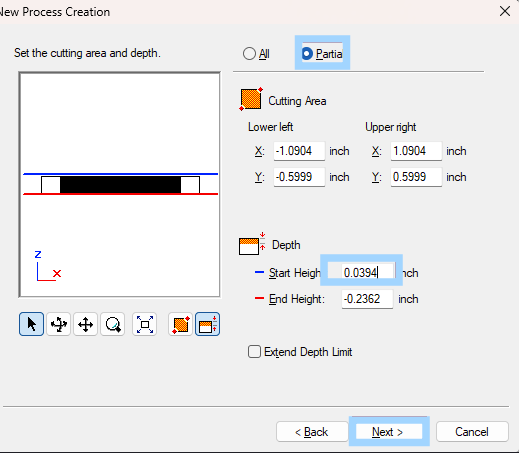Click the orange Cutting Area section icon
519x453 pixels.
click(x=251, y=99)
